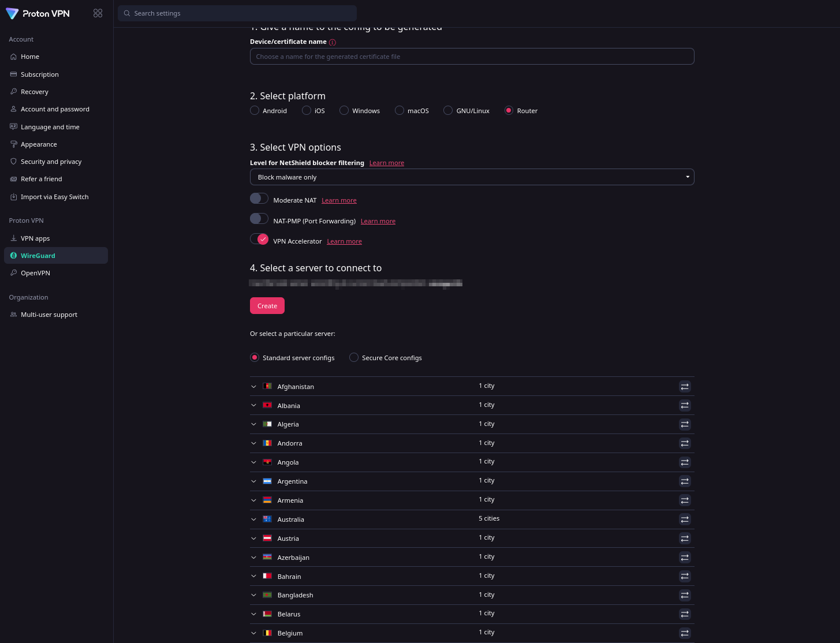Open the NetShield blocker filtering dropdown
840x643 pixels.
472,177
